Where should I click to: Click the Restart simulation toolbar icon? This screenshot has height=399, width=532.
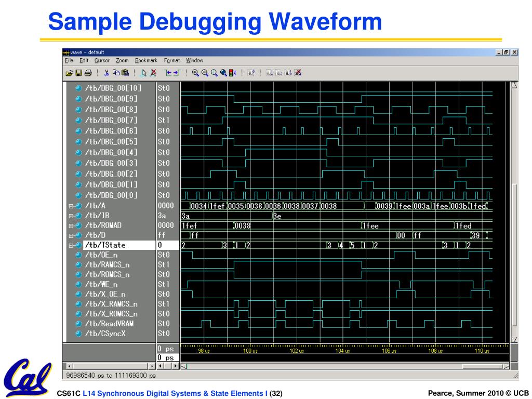(x=251, y=73)
